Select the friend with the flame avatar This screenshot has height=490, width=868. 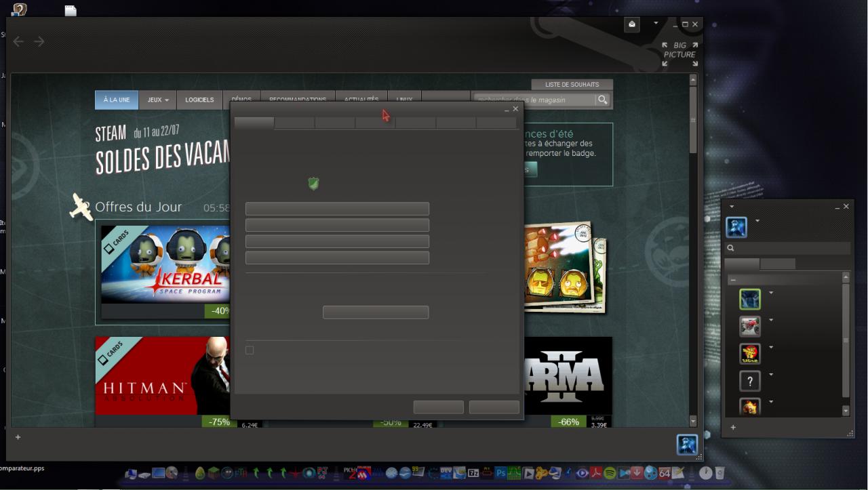click(x=750, y=406)
